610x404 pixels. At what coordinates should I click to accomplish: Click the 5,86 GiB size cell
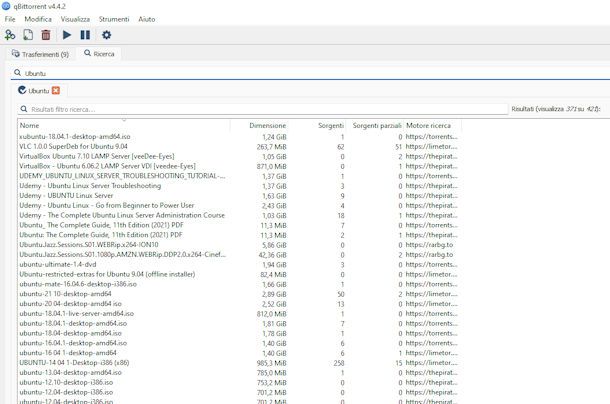(274, 245)
